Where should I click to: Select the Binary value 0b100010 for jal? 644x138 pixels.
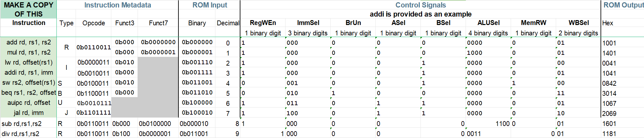click(x=197, y=113)
